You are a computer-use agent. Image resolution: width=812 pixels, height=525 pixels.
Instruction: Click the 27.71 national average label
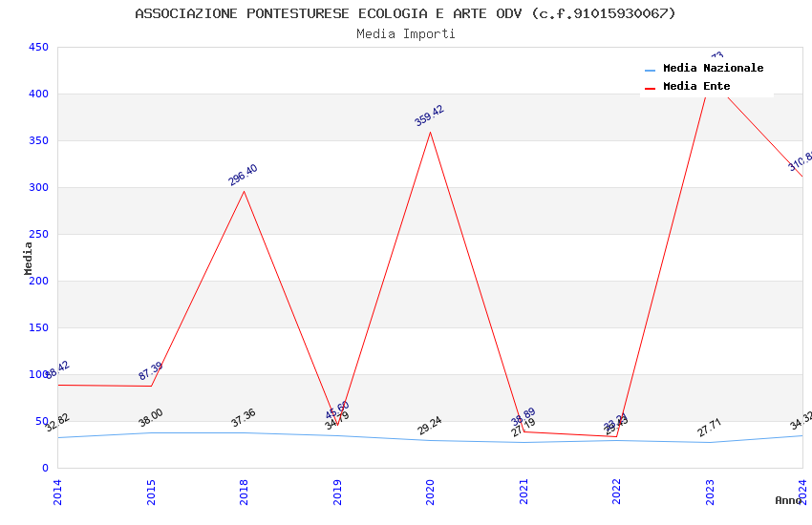point(710,428)
